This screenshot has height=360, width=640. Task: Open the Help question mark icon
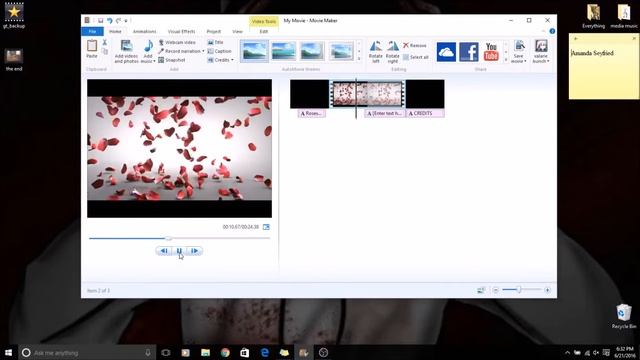(552, 31)
